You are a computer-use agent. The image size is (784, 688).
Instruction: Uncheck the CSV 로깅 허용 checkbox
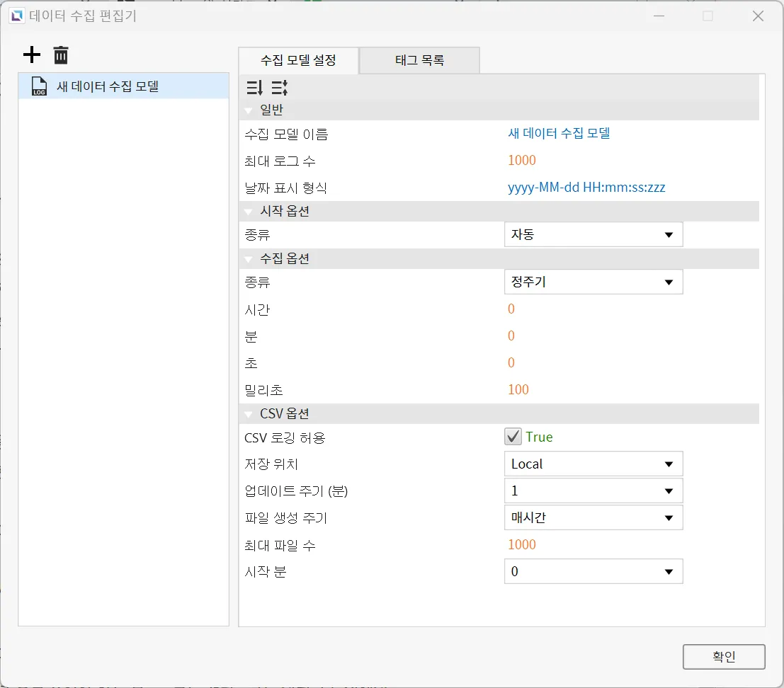[513, 437]
